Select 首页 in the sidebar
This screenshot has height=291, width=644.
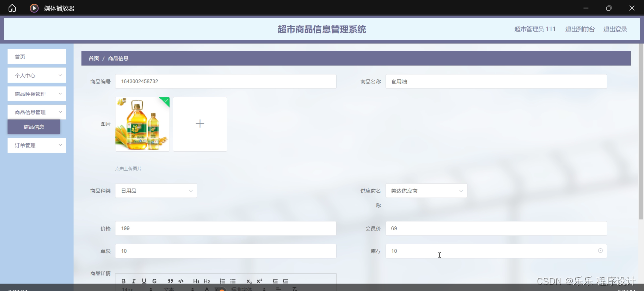pos(36,57)
